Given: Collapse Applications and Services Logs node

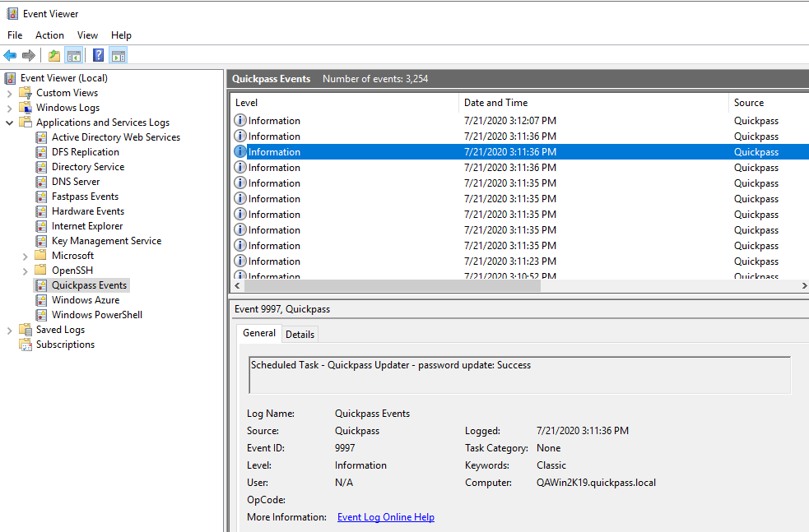Looking at the screenshot, I should pos(9,123).
